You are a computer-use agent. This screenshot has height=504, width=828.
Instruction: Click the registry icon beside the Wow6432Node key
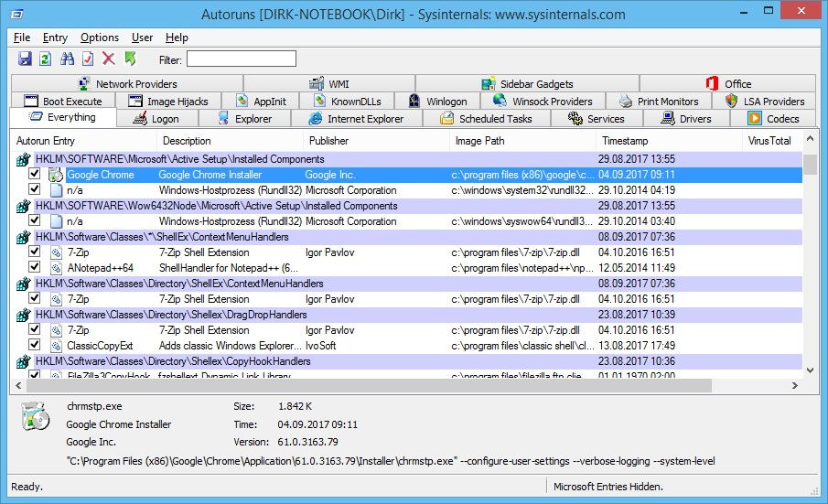[x=23, y=206]
